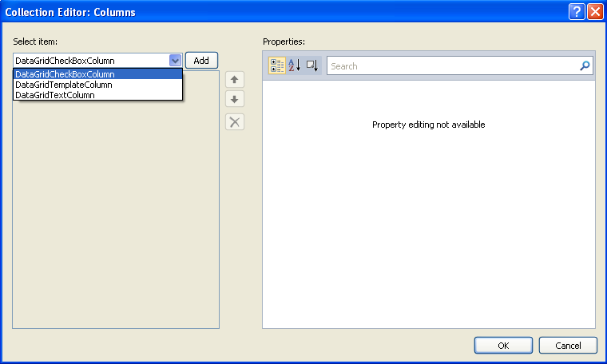The image size is (607, 364).
Task: Click the sort by property source icon
Action: tap(312, 65)
